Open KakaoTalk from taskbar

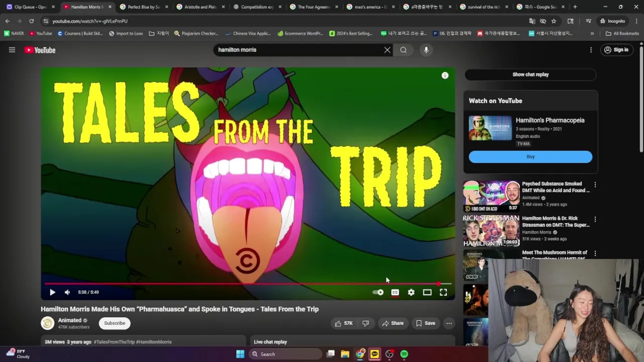pyautogui.click(x=375, y=354)
